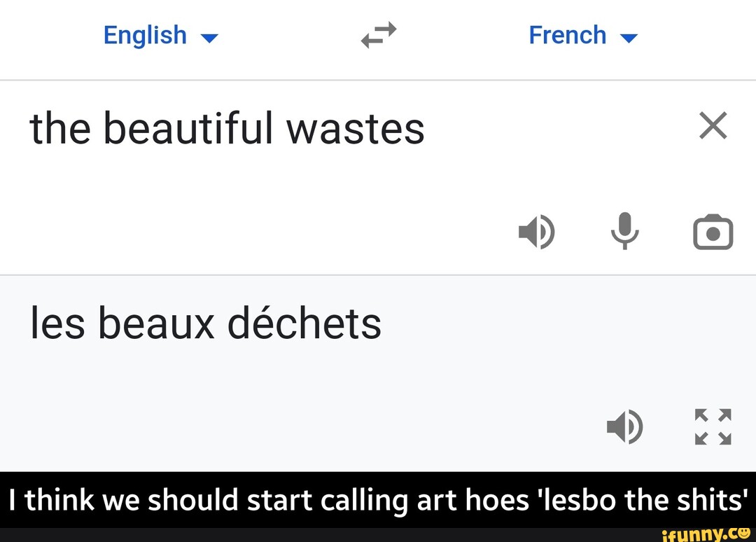Play audio of French translation
This screenshot has width=756, height=542.
[x=624, y=426]
